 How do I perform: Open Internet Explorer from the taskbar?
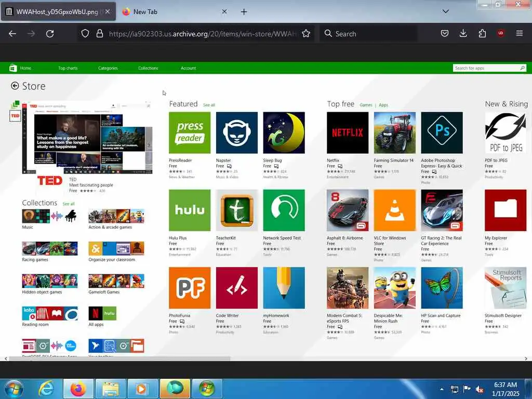click(x=46, y=389)
